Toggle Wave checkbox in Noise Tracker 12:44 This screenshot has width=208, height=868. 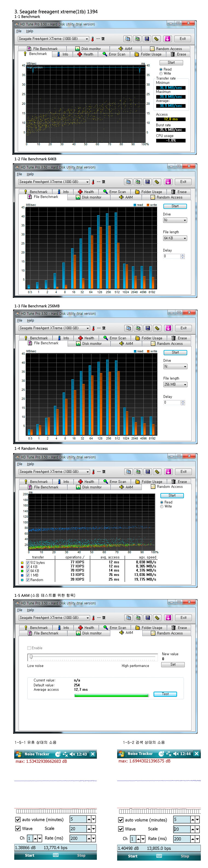click(x=121, y=829)
